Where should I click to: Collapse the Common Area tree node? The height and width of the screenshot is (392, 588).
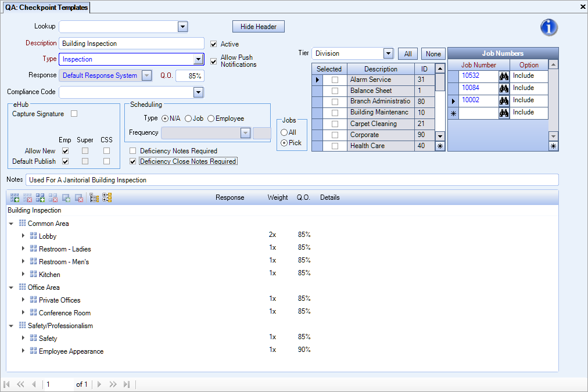12,223
